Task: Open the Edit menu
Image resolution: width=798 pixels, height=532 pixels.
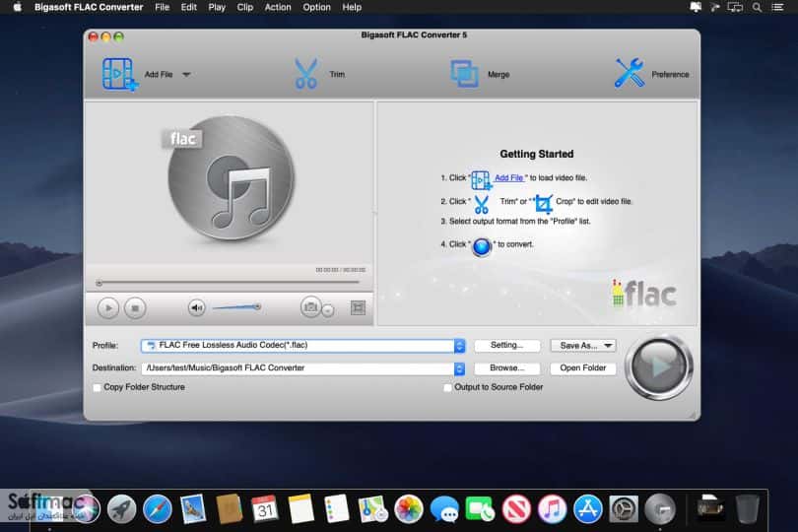Action: coord(189,7)
